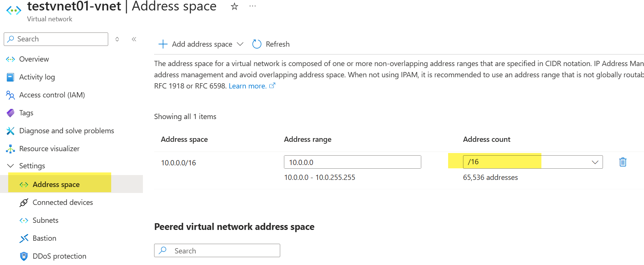Click the Address range column header

307,139
